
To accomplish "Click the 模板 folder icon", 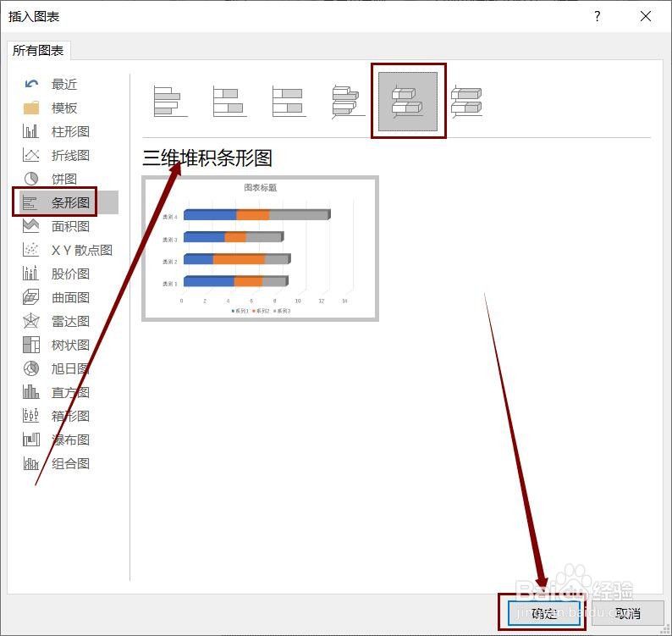I will point(31,108).
